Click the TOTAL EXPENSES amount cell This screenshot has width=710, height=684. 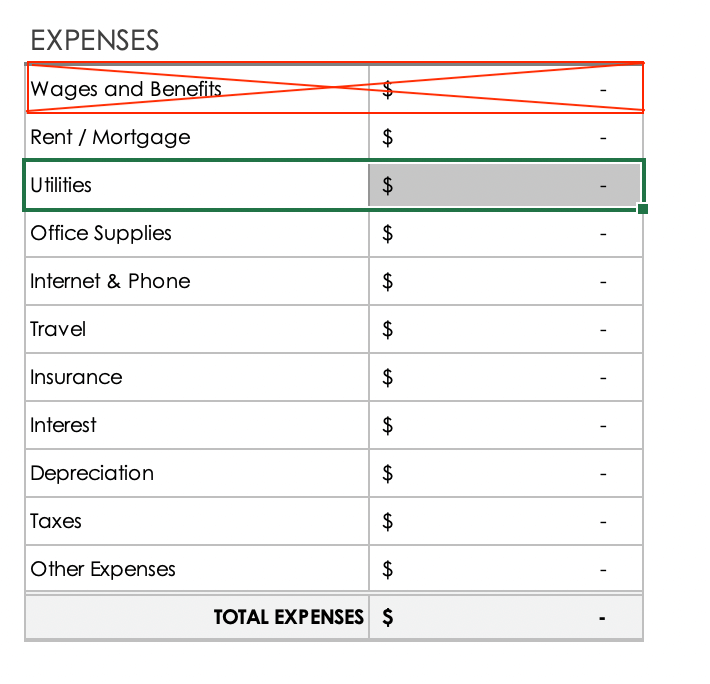pos(505,617)
